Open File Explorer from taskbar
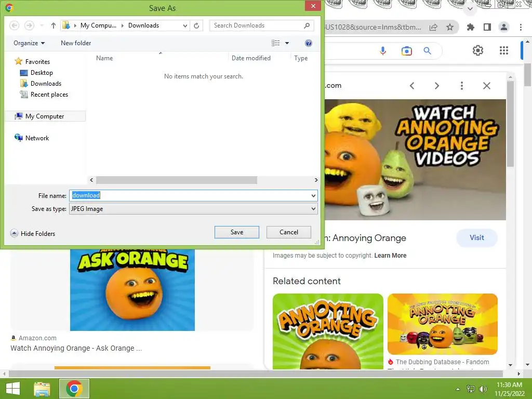The image size is (532, 399). tap(42, 389)
